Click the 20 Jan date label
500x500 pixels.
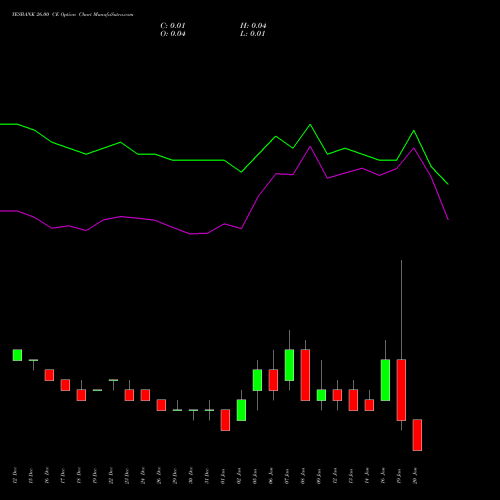point(415,476)
